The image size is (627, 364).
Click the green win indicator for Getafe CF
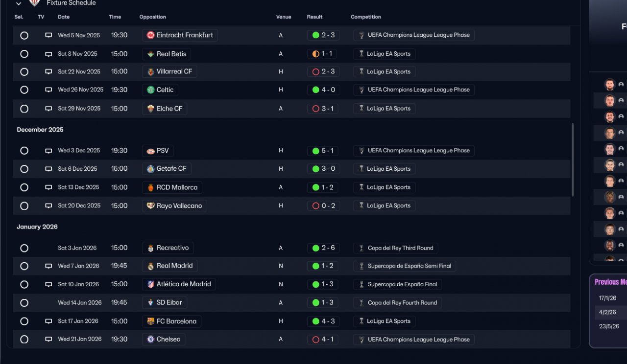[316, 169]
